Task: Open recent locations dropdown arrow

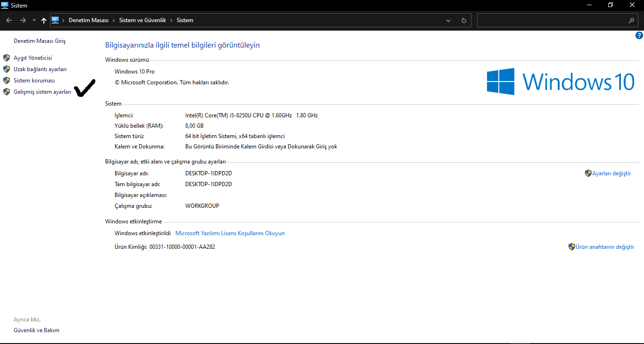Action: pyautogui.click(x=34, y=20)
